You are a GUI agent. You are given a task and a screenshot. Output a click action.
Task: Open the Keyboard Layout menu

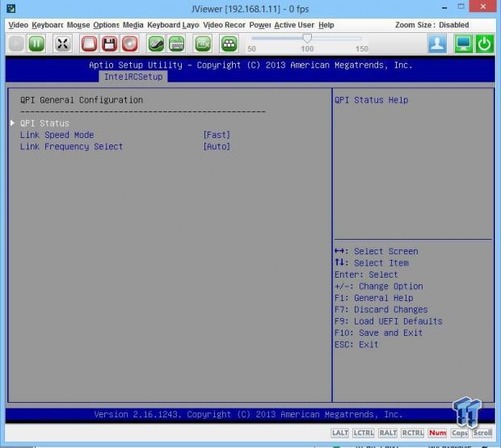[173, 25]
